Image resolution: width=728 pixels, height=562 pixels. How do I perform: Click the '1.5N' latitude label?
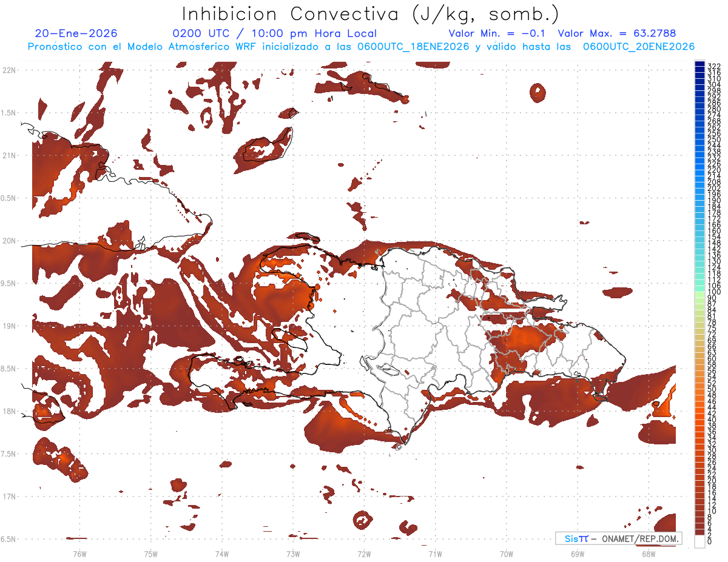pyautogui.click(x=9, y=113)
